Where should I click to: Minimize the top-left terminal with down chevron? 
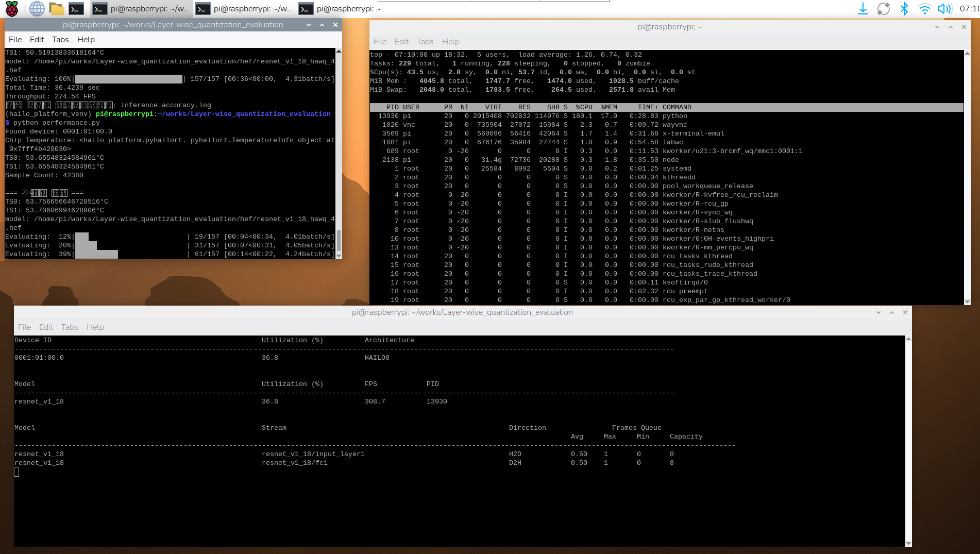click(x=309, y=25)
